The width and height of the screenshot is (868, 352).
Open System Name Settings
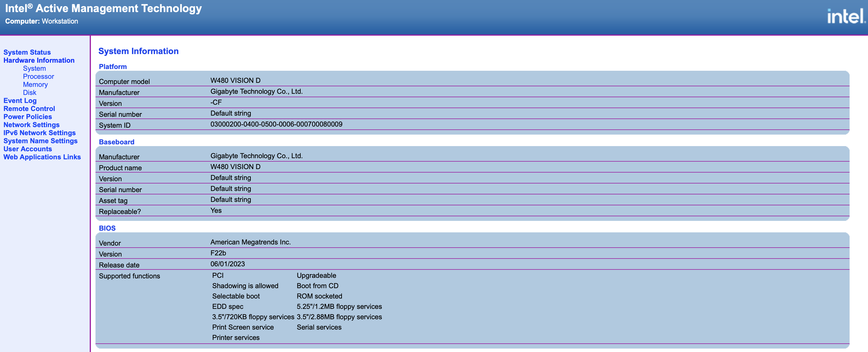(x=41, y=141)
